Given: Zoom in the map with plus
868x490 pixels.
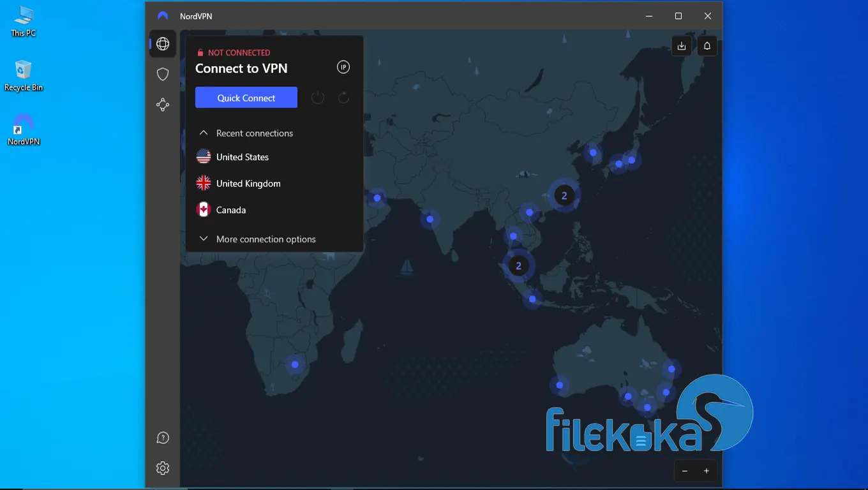Looking at the screenshot, I should click(707, 471).
